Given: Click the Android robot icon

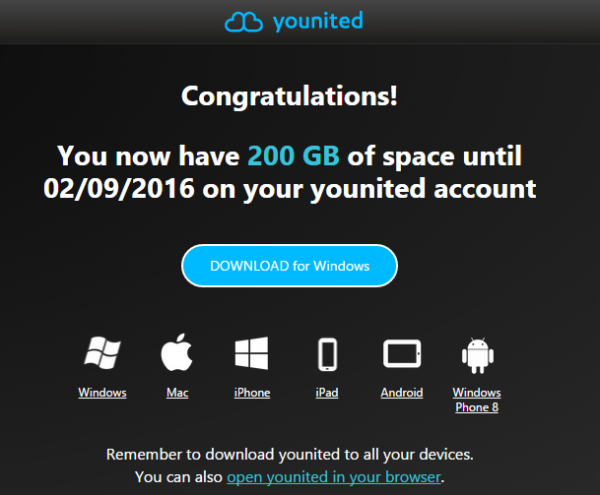Looking at the screenshot, I should (476, 355).
